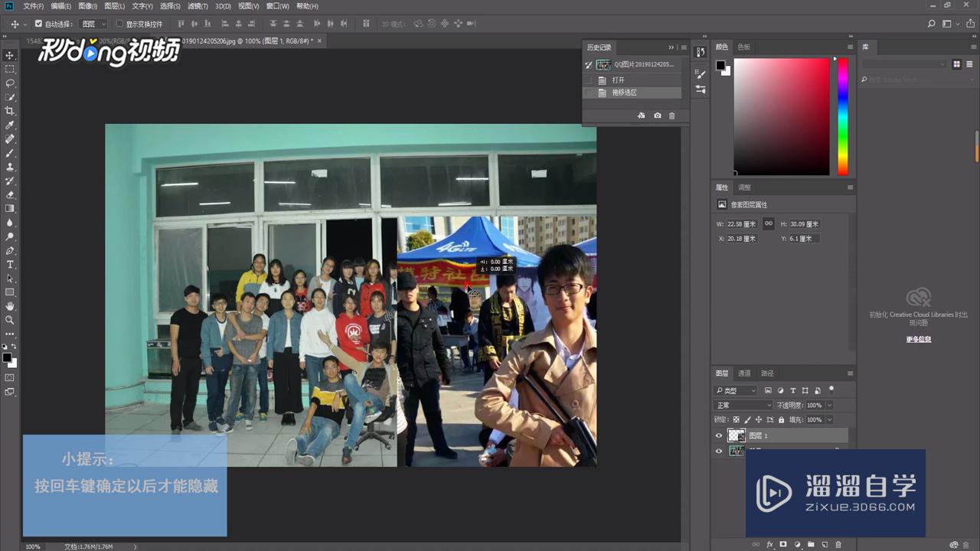980x551 pixels.
Task: Toggle lock all padlock icon
Action: point(781,419)
